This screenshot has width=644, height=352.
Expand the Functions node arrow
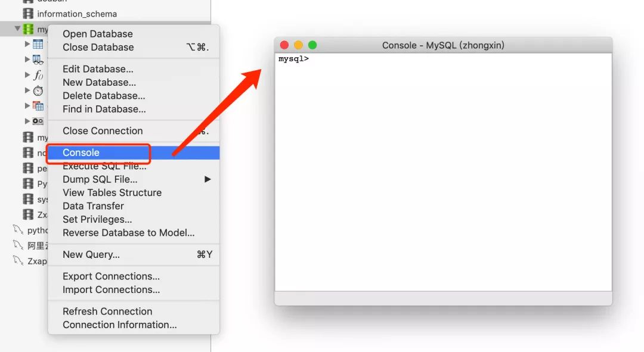27,74
